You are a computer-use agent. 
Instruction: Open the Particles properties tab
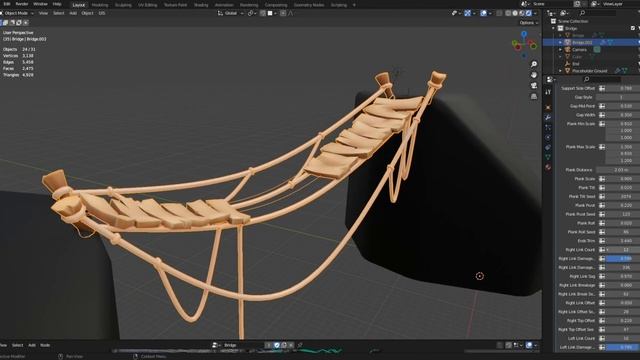click(x=548, y=127)
